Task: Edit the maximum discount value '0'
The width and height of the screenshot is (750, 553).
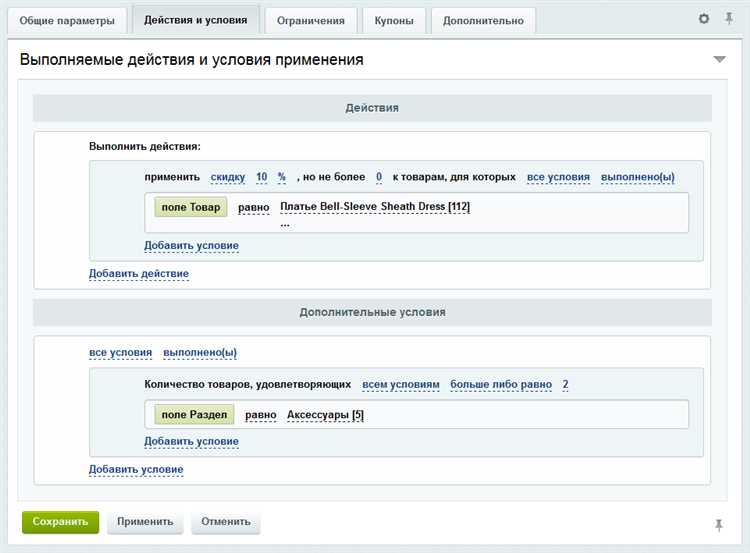Action: (x=379, y=177)
